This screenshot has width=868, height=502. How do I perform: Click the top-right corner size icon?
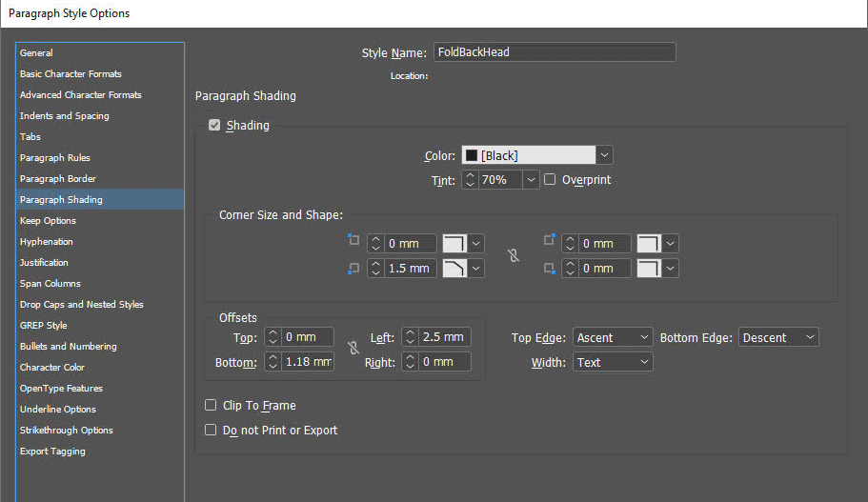549,240
